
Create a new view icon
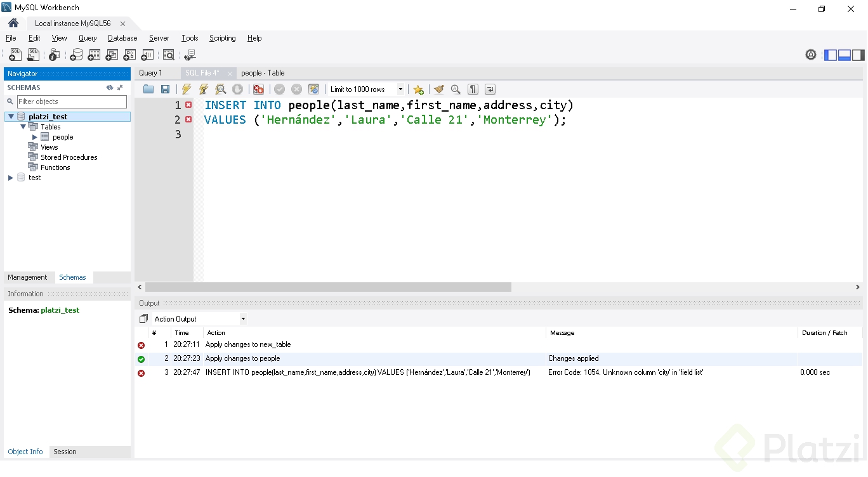pos(112,55)
